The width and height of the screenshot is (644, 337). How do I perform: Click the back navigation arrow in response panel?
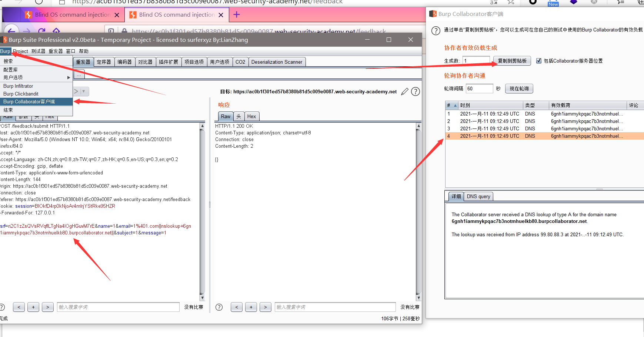pos(237,307)
